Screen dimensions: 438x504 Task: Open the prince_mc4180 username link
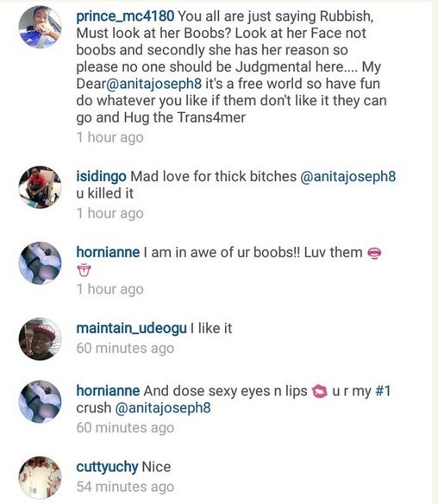pos(125,16)
